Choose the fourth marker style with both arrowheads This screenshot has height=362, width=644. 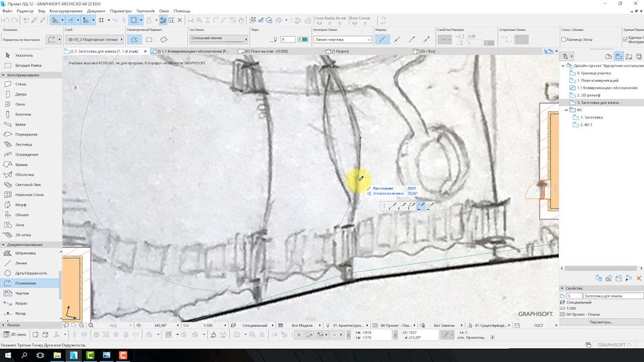426,40
